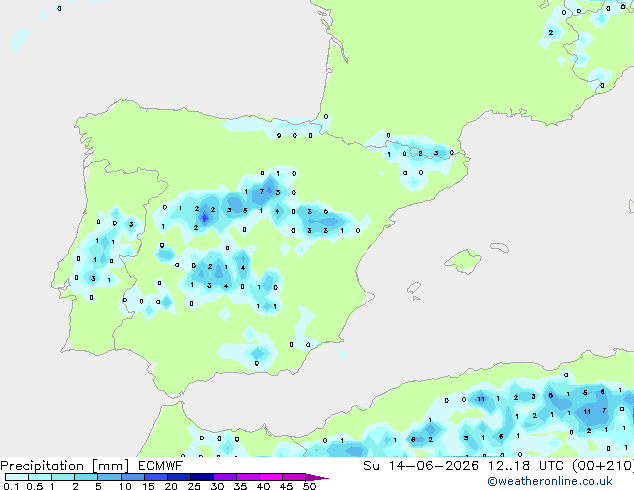The width and height of the screenshot is (634, 490).
Task: Select the legend swatch between 30 and 35
Action: click(225, 477)
